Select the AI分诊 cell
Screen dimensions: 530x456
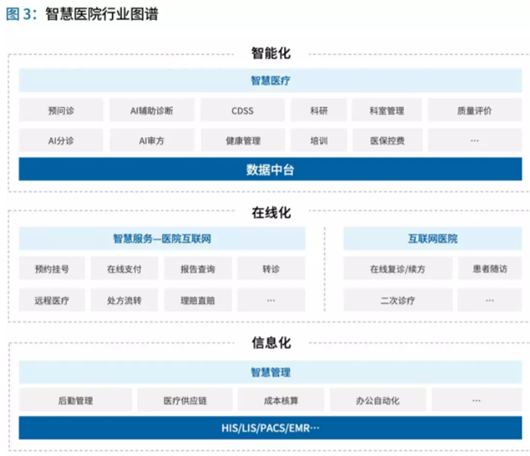61,140
